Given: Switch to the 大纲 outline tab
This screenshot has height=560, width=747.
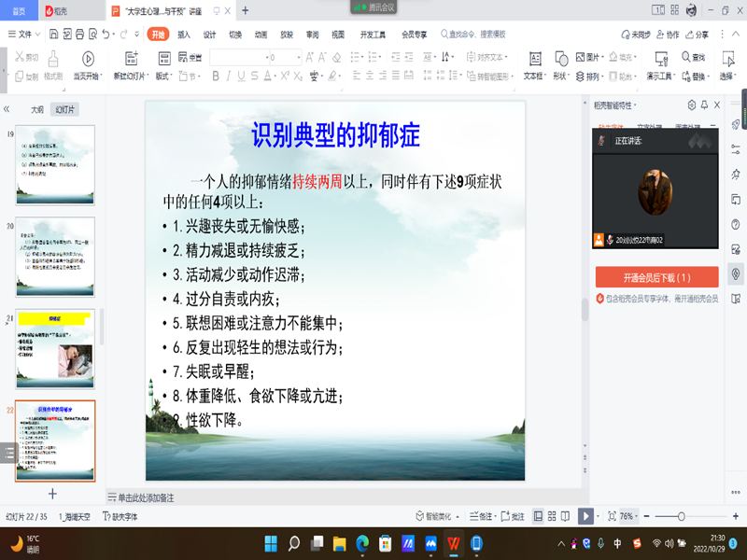Looking at the screenshot, I should click(36, 109).
